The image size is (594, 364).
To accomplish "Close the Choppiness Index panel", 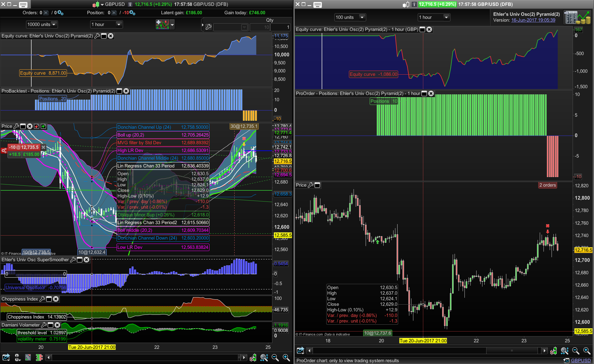I will tap(56, 299).
